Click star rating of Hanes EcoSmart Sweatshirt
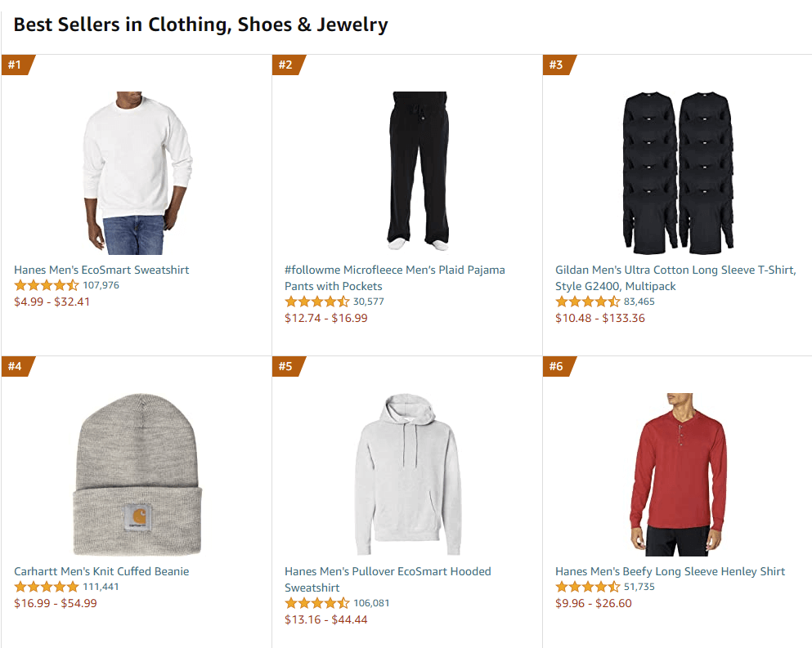Viewport: 812px width, 648px height. coord(47,285)
